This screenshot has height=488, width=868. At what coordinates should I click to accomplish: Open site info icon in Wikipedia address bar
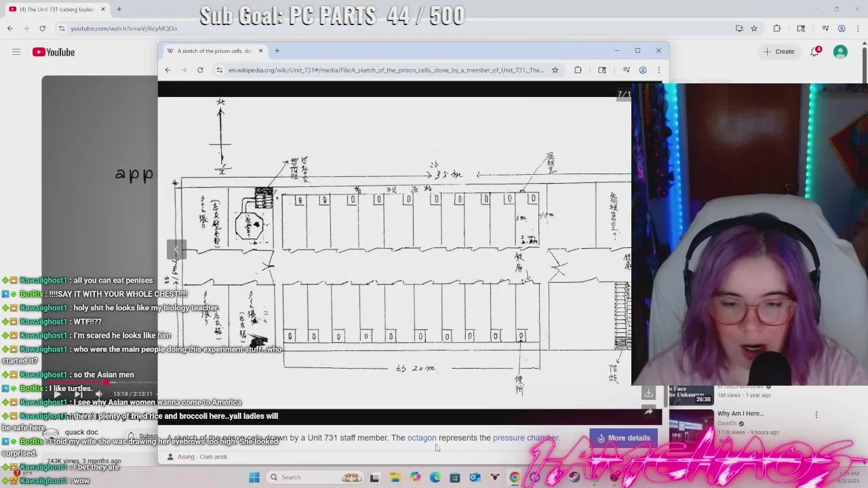pyautogui.click(x=219, y=70)
